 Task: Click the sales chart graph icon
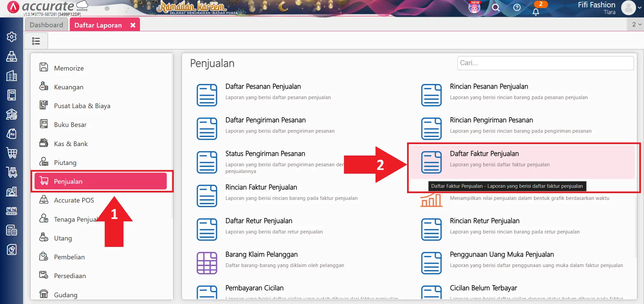pyautogui.click(x=431, y=200)
